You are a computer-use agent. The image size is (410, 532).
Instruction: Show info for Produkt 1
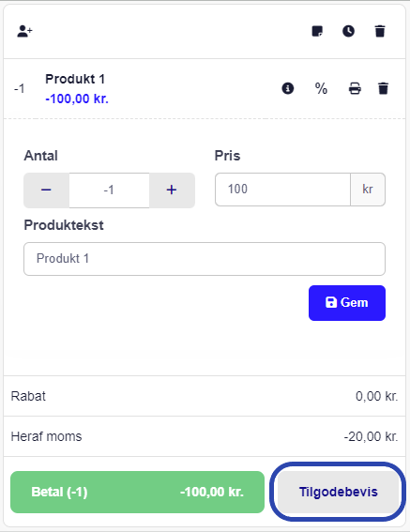(x=288, y=88)
